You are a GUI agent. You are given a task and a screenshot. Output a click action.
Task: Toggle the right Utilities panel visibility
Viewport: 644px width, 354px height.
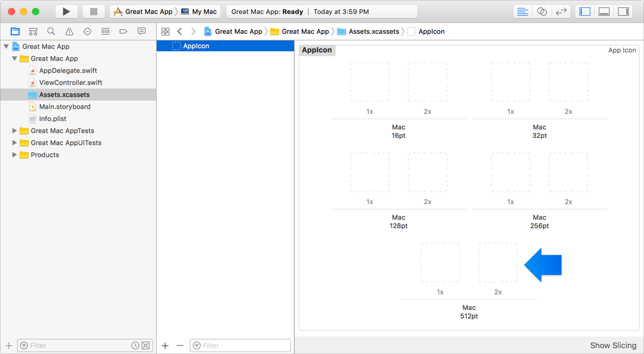point(623,11)
